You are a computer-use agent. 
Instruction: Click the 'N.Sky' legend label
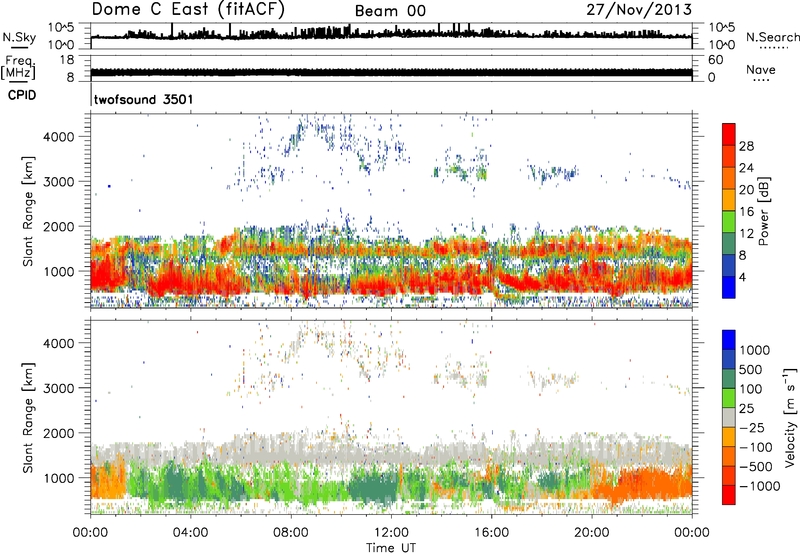point(19,37)
